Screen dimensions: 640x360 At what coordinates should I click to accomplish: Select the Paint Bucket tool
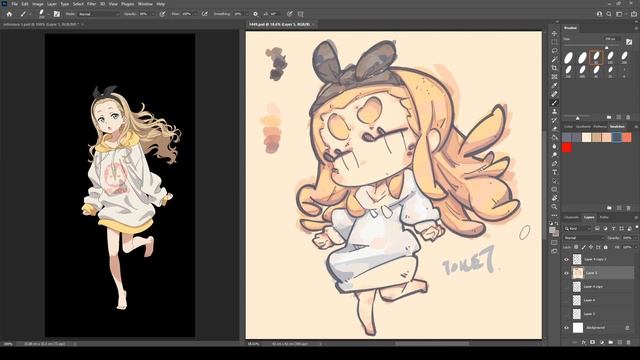[x=554, y=137]
